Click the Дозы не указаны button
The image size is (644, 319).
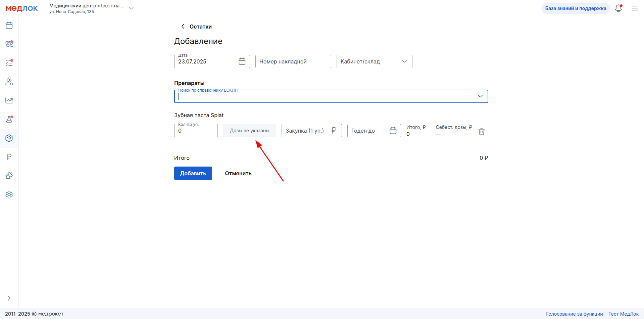[x=250, y=131]
